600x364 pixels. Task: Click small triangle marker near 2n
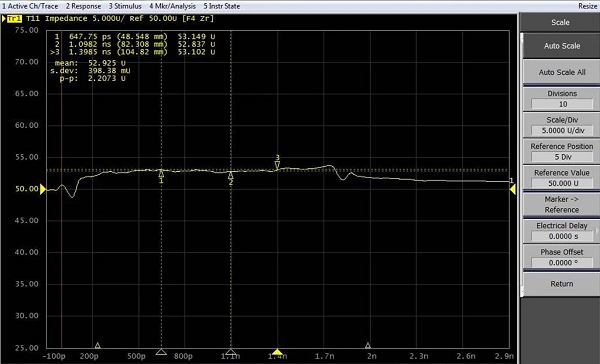368,346
